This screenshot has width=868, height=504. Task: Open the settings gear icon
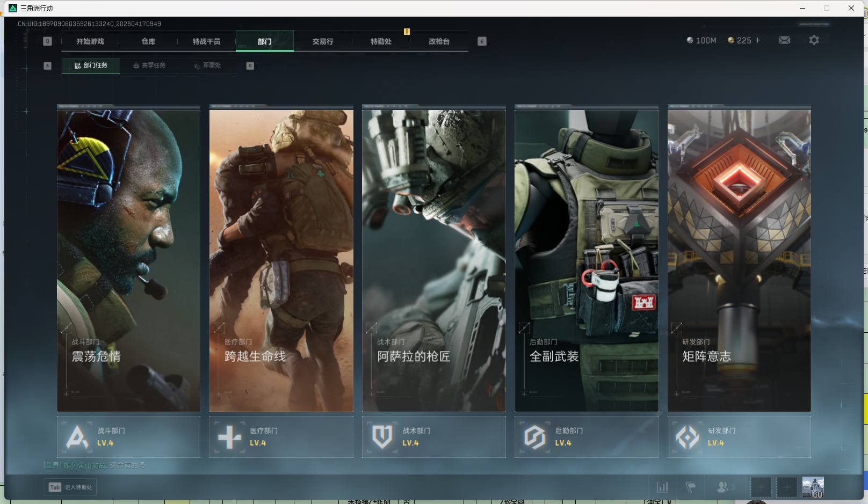click(814, 40)
